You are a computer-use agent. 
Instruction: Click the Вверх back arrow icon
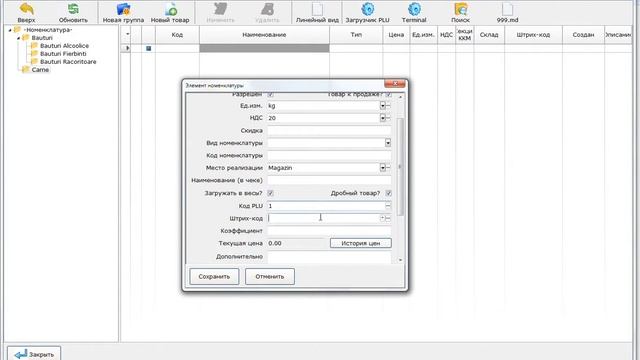[x=27, y=9]
